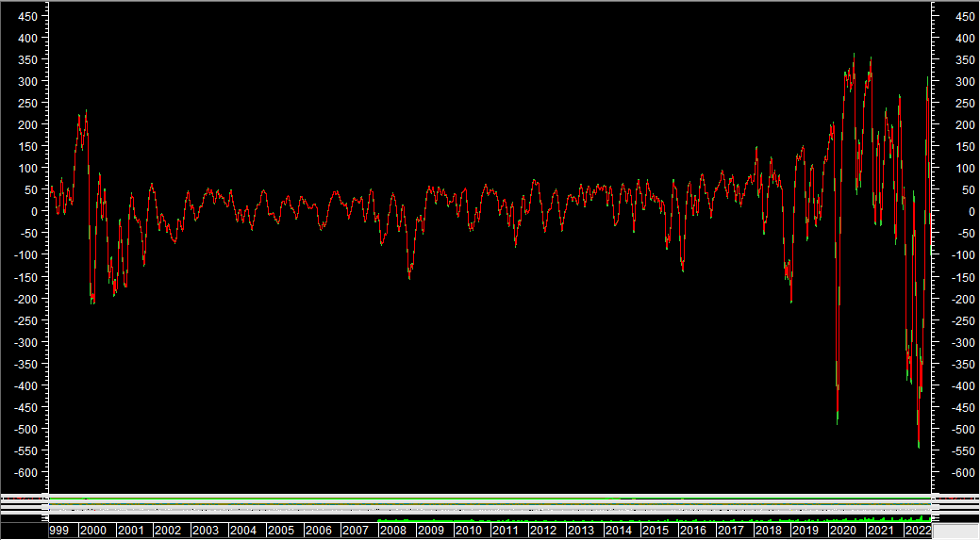Screen dimensions: 980x540
Task: Click the green volume bars above 2010
Action: (x=469, y=519)
